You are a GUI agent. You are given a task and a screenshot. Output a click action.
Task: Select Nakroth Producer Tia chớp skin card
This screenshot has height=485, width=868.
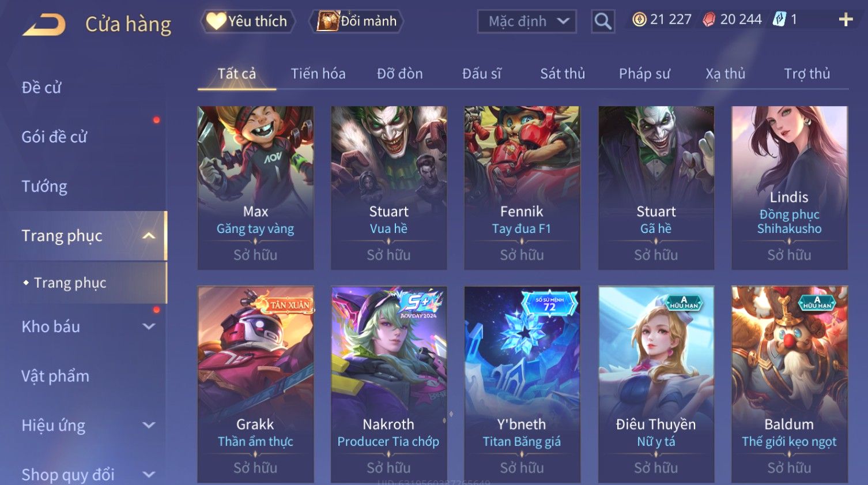click(389, 384)
